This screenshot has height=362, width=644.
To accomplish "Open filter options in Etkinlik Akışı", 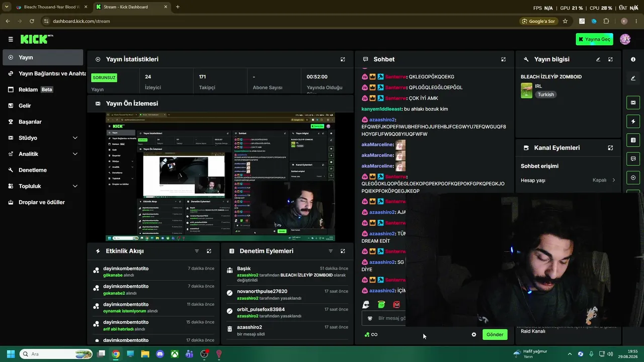I will (x=197, y=251).
